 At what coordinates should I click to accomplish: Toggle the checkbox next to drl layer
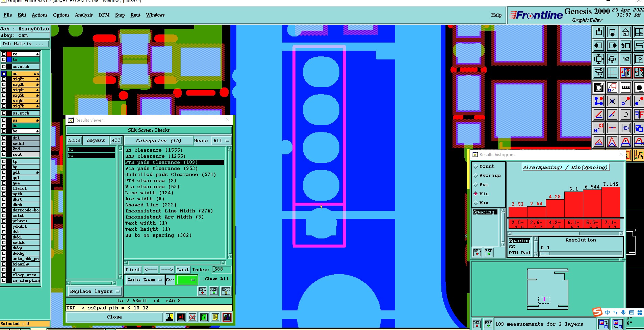4,138
